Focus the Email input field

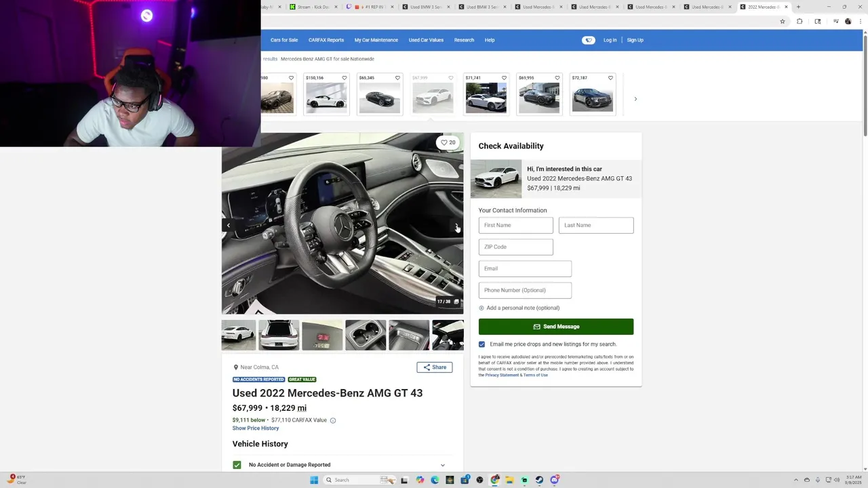point(525,268)
